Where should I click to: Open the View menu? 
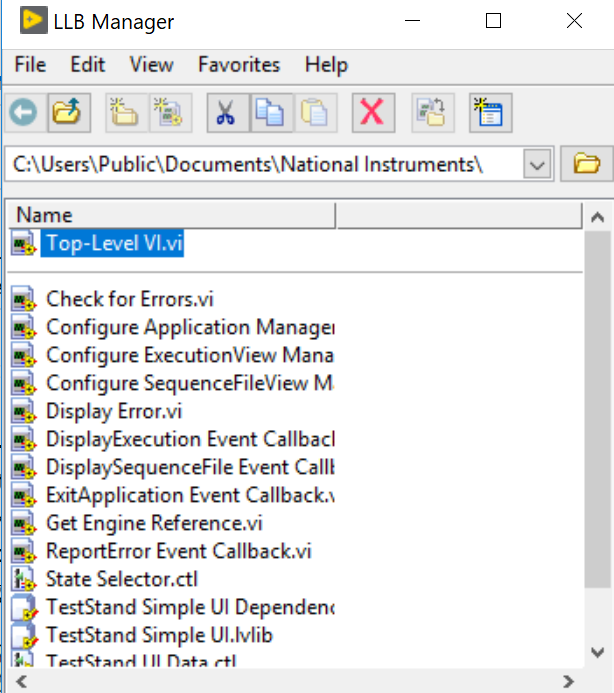click(x=152, y=65)
